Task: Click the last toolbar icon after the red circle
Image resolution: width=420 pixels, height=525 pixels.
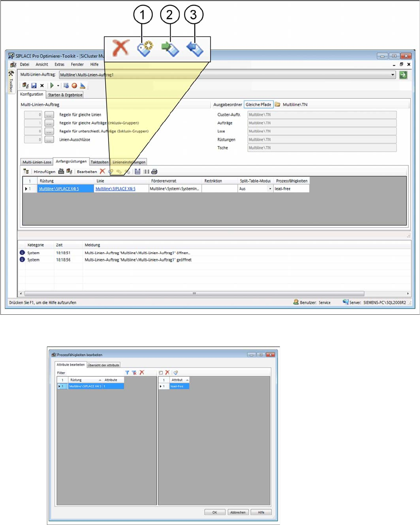Action: pyautogui.click(x=83, y=86)
